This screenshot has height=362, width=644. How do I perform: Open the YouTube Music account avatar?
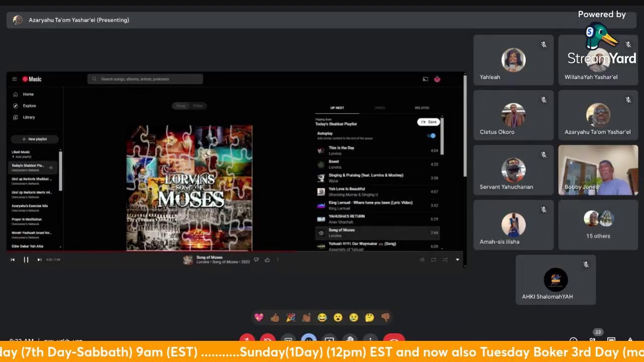(x=437, y=79)
